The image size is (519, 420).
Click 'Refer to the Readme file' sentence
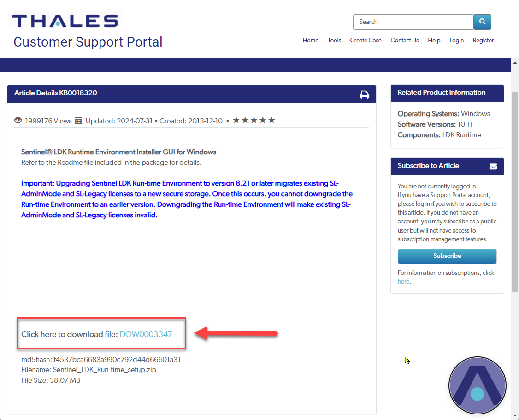111,163
